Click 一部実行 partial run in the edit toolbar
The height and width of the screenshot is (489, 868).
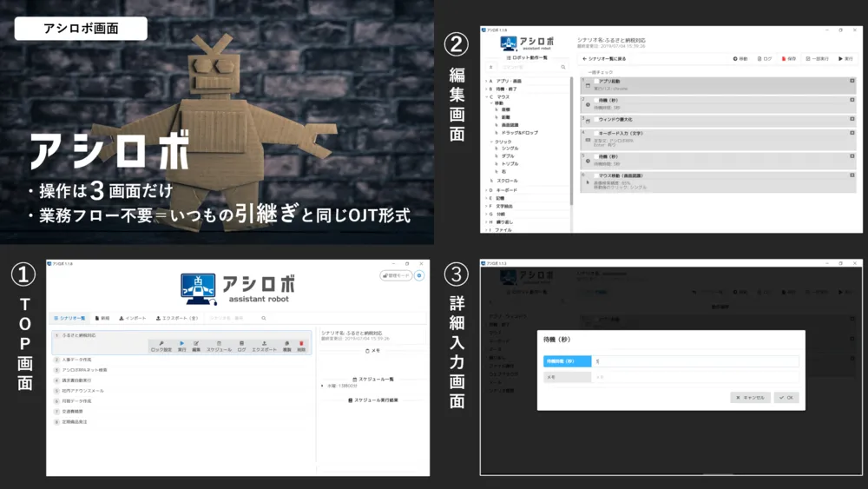pyautogui.click(x=817, y=59)
